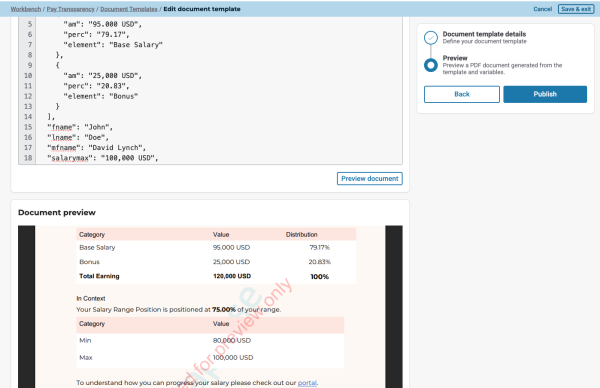Click line number 10 in the editor gutter
Screen dimensions: 600x388
[x=28, y=76]
